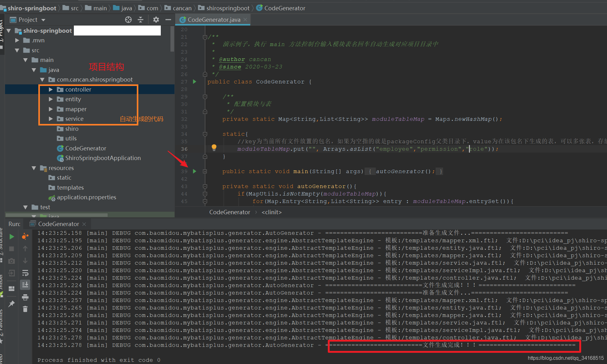Image resolution: width=607 pixels, height=364 pixels.
Task: Open ShiroSpringbootApplication in Project tree
Action: coord(103,158)
